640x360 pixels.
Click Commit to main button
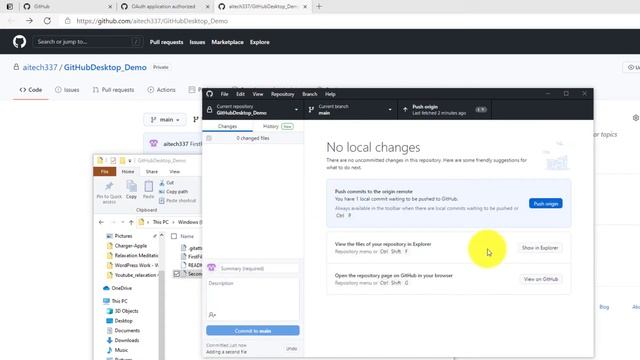point(253,331)
